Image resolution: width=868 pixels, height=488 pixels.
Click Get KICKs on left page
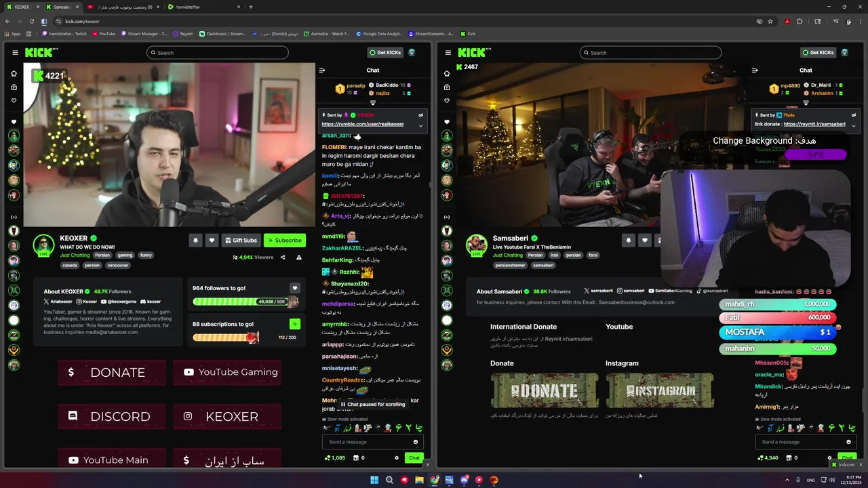click(385, 52)
